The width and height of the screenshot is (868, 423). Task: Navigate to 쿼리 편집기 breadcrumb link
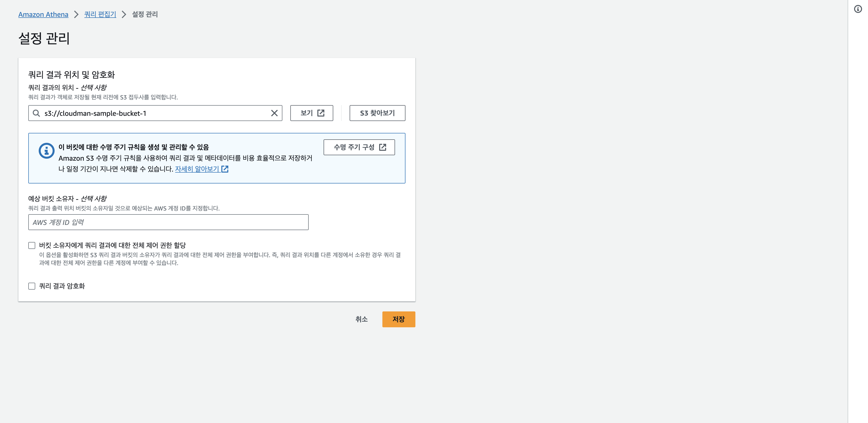click(x=100, y=14)
